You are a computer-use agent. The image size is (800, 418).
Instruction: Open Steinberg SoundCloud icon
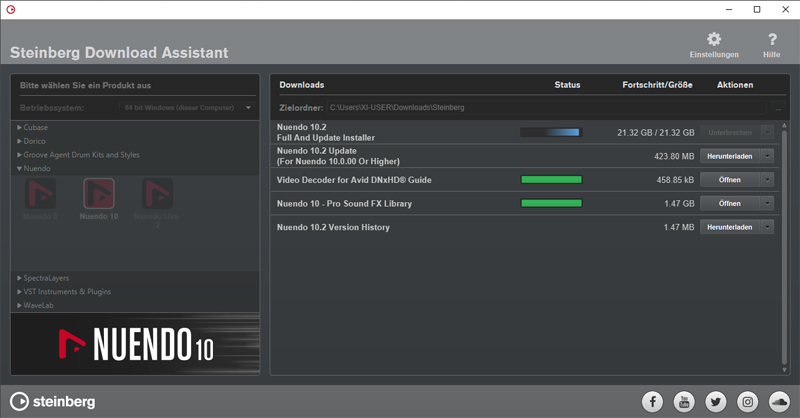coord(779,402)
